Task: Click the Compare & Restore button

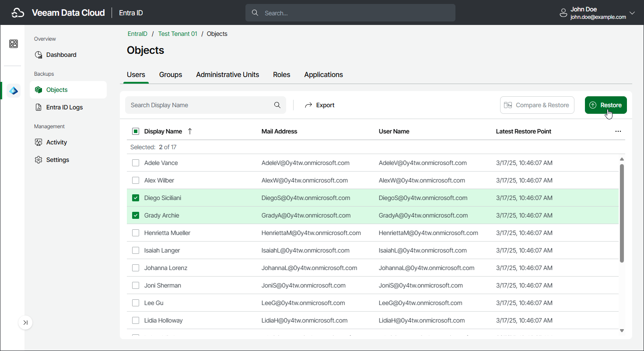Action: click(x=537, y=105)
